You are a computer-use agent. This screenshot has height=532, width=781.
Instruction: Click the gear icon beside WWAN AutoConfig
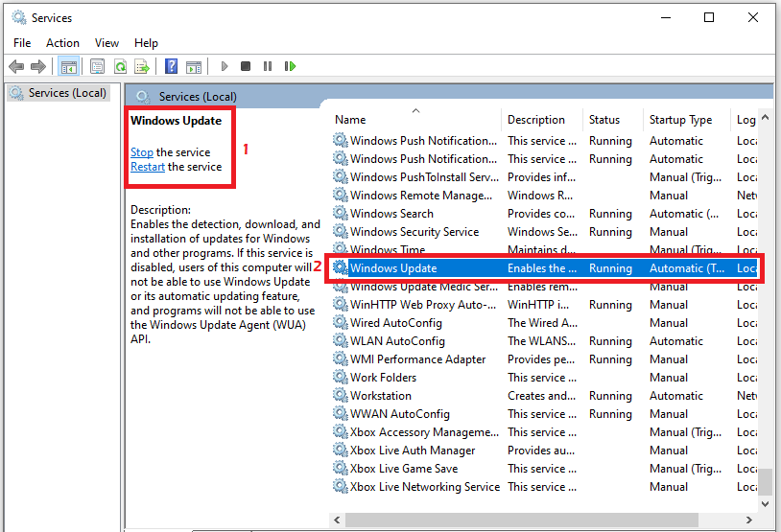coord(341,413)
